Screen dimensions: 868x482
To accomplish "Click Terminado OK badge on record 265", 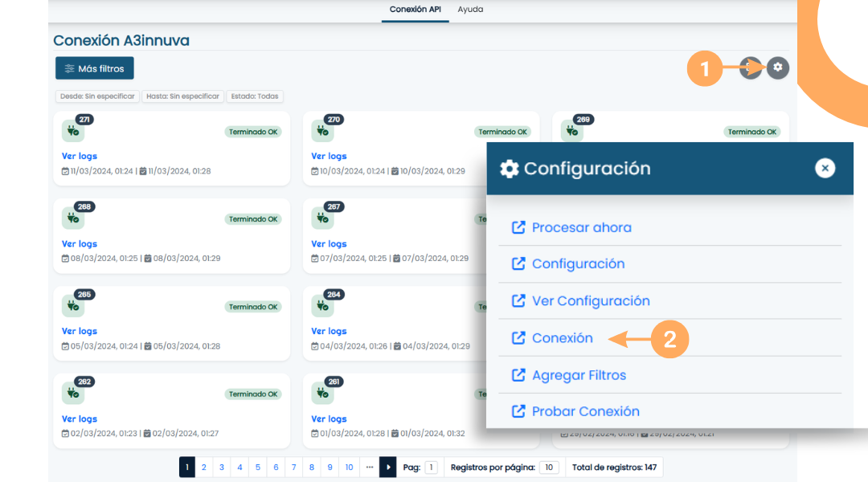I will click(x=253, y=307).
